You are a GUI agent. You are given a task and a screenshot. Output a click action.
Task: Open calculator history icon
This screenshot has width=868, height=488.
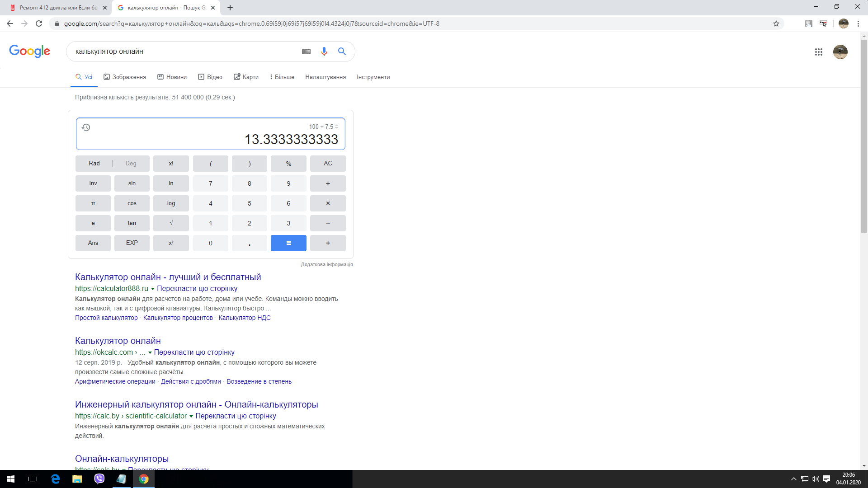coord(86,127)
